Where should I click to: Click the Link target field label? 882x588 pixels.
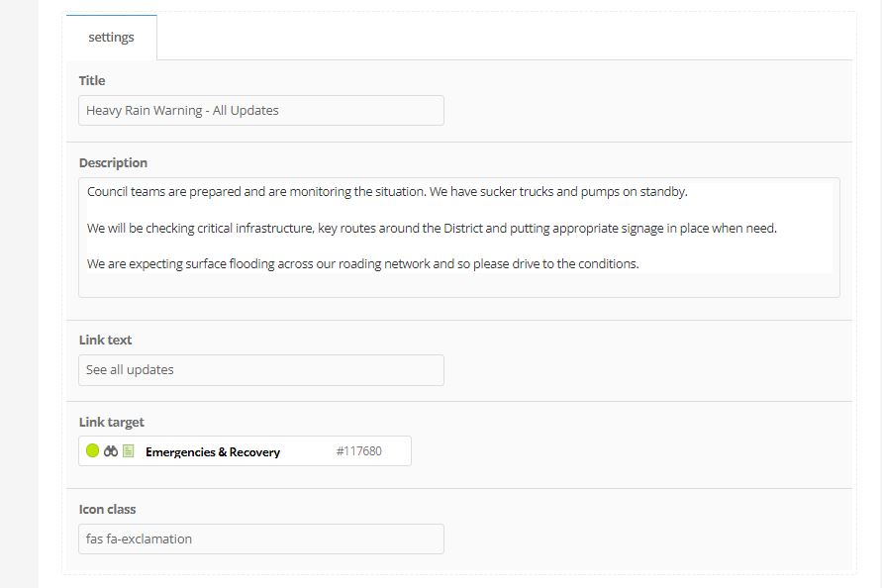(x=112, y=422)
